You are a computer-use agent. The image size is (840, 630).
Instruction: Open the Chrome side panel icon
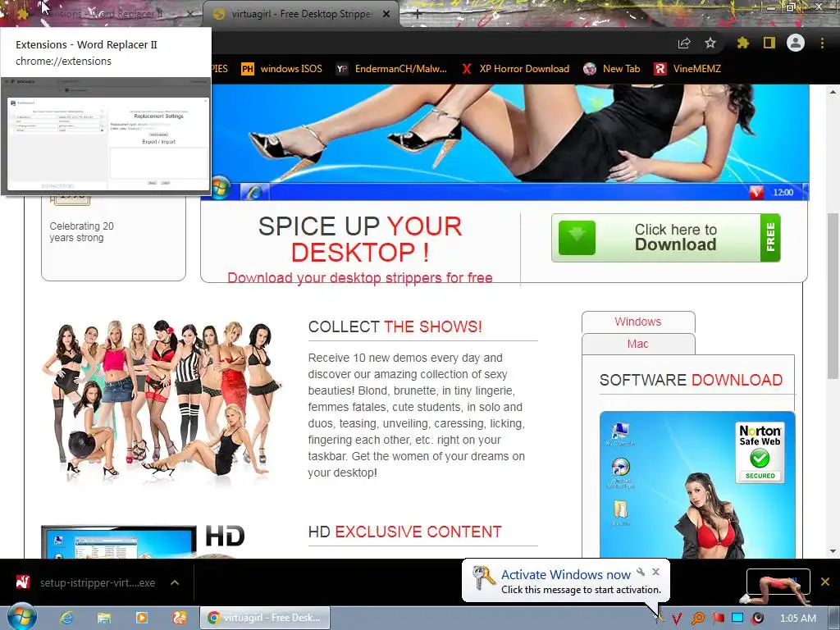point(769,43)
